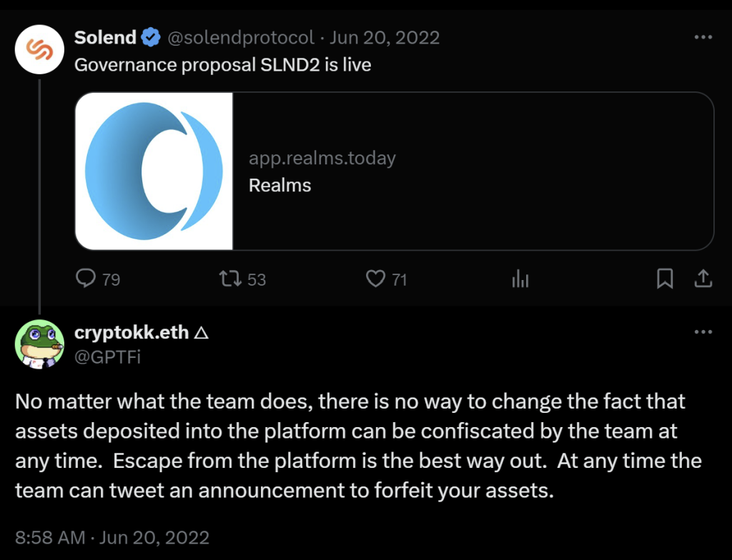Open the Solend display name link

pyautogui.click(x=106, y=37)
